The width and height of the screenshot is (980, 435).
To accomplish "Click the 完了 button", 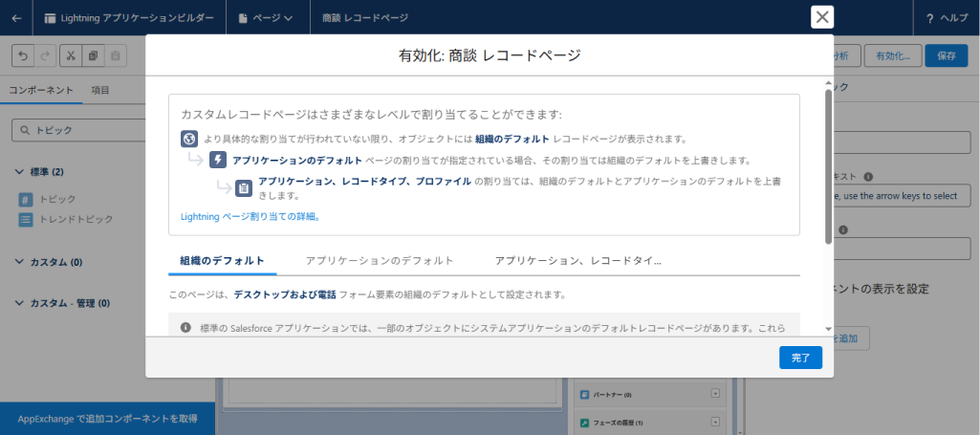I will pyautogui.click(x=800, y=359).
